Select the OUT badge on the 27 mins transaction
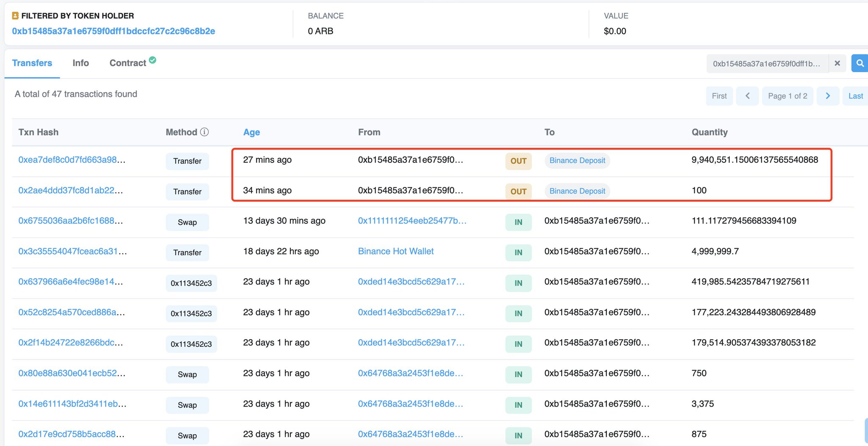 coord(518,161)
